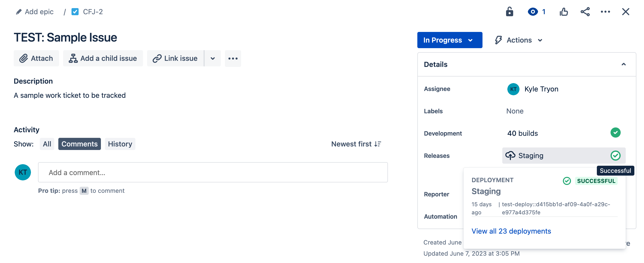
Task: Vote with the thumbs-up icon
Action: click(564, 12)
